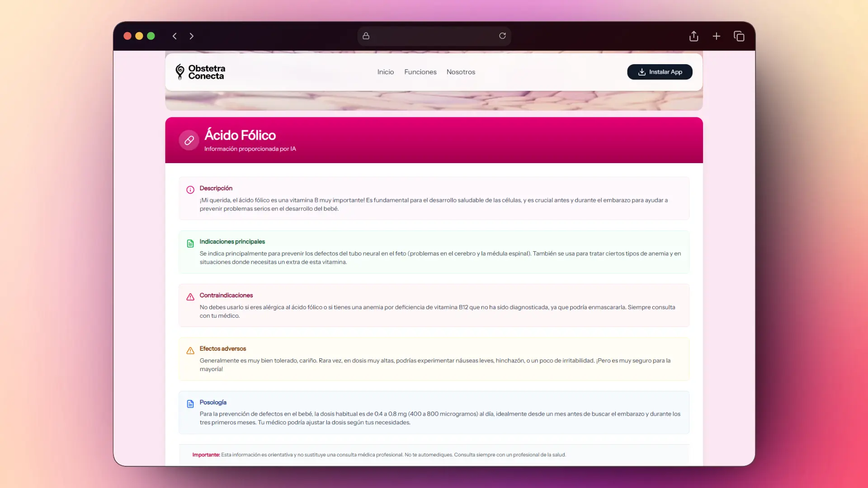
Task: Click the Obstetra Conecta logo
Action: tap(200, 72)
